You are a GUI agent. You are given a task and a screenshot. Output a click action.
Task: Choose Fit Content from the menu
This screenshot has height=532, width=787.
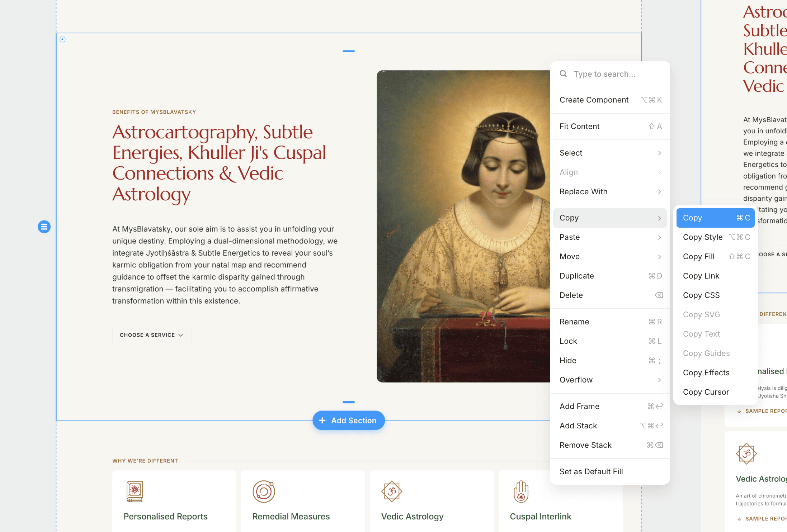tap(610, 127)
